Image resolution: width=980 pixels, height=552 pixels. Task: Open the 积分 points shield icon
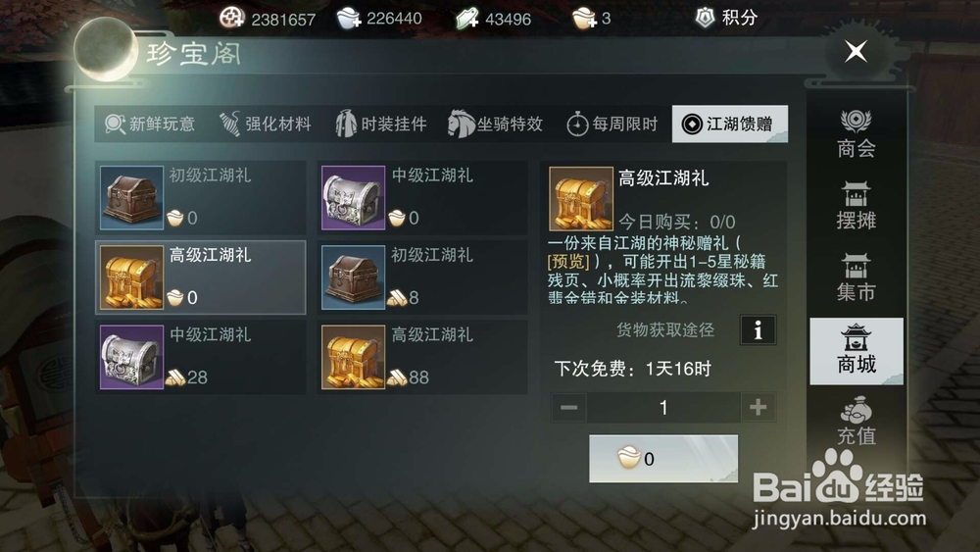pos(705,18)
